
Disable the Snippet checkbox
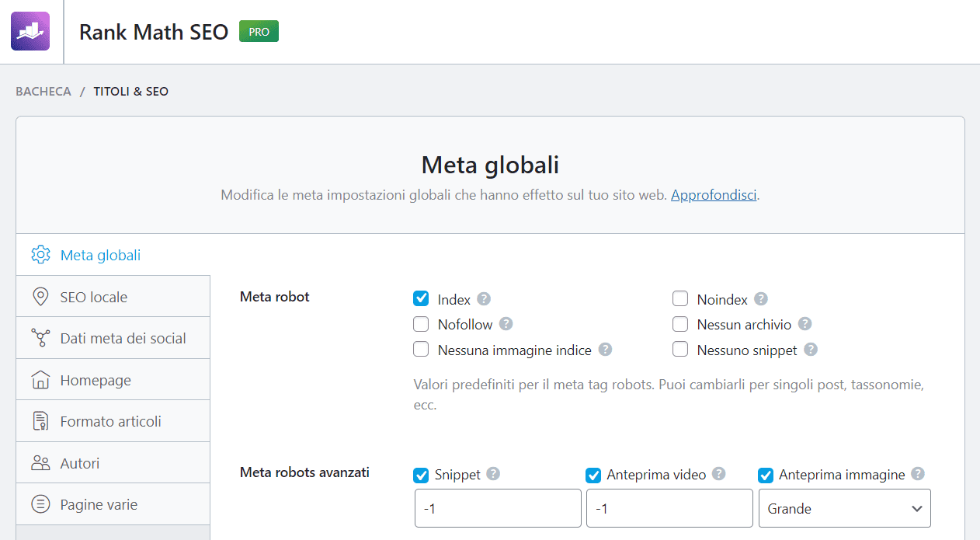[421, 475]
